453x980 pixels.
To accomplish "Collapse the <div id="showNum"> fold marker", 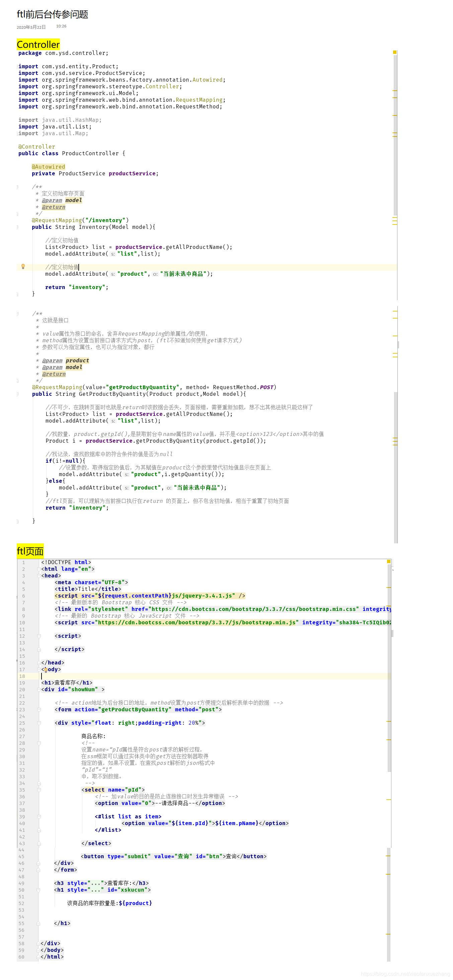I will tap(39, 689).
